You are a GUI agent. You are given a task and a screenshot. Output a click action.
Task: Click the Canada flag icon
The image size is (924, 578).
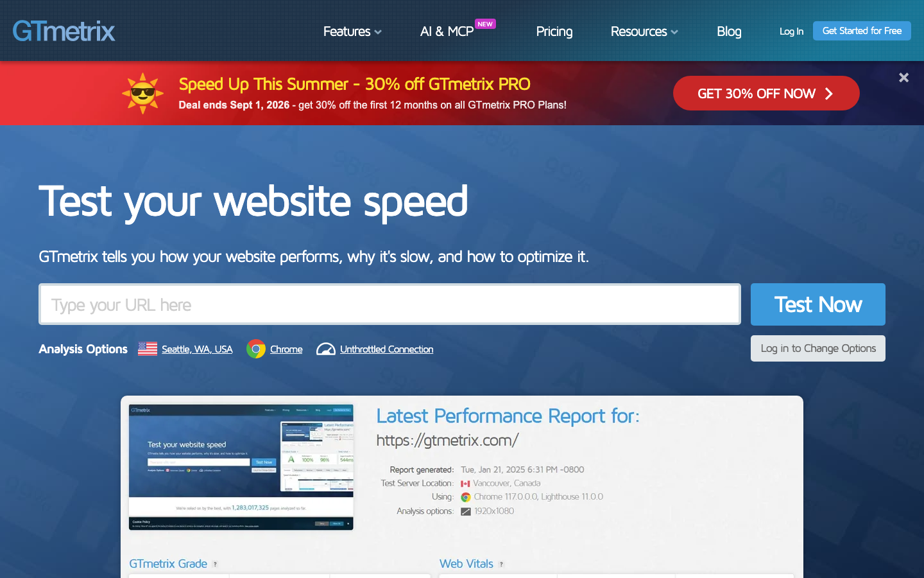(465, 484)
